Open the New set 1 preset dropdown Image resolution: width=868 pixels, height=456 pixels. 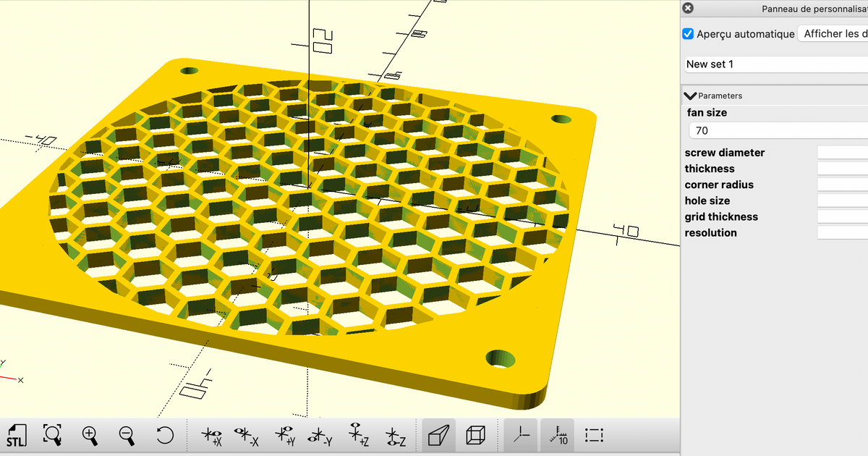[x=775, y=64]
